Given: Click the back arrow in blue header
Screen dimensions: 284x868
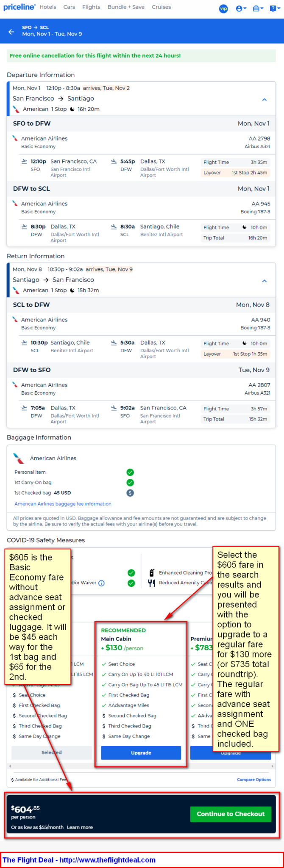Looking at the screenshot, I should tap(11, 31).
